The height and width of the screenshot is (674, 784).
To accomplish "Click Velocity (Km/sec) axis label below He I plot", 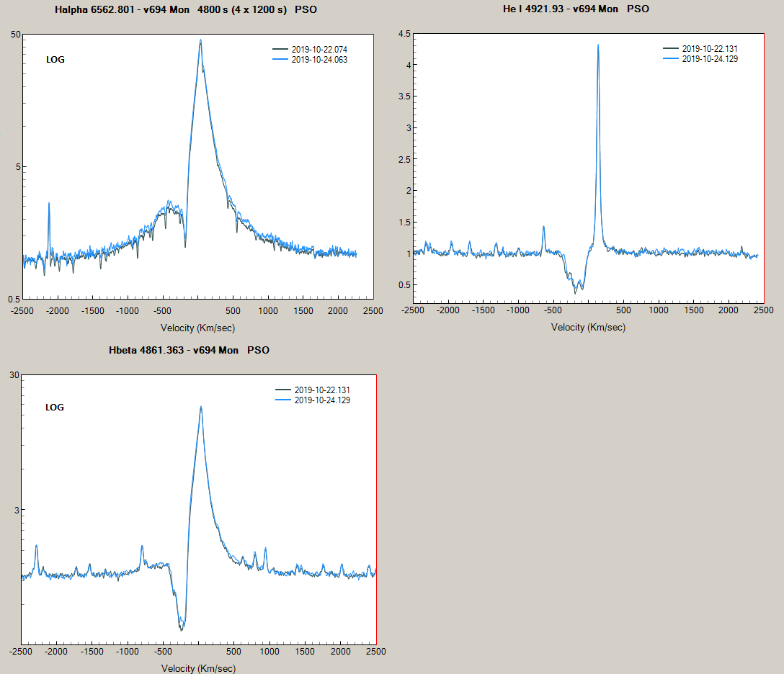I will pyautogui.click(x=588, y=328).
